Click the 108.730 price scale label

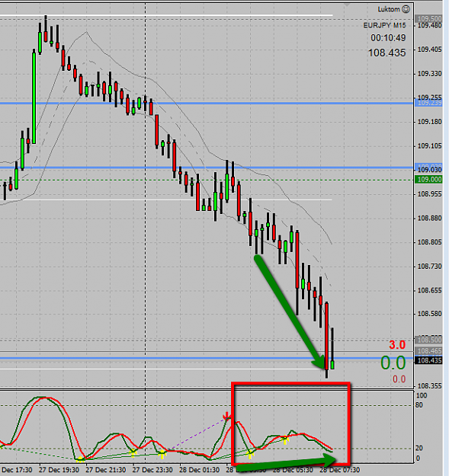pyautogui.click(x=429, y=267)
